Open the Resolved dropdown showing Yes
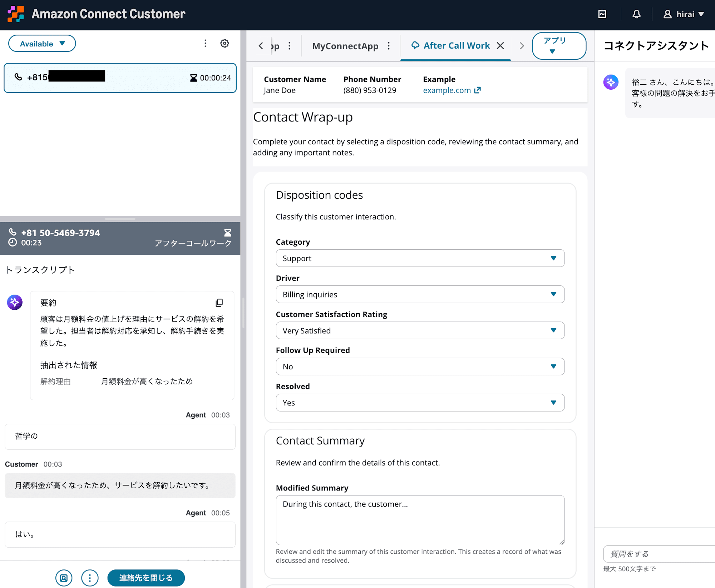Image resolution: width=715 pixels, height=588 pixels. pyautogui.click(x=420, y=403)
